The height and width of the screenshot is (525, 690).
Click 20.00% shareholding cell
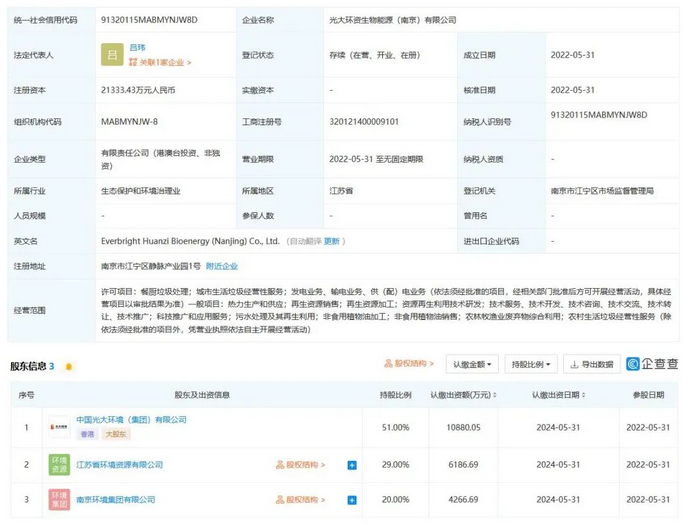click(x=396, y=499)
